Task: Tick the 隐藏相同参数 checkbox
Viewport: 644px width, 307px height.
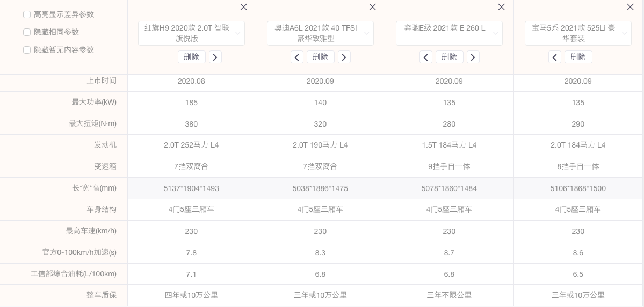Action: (x=27, y=32)
